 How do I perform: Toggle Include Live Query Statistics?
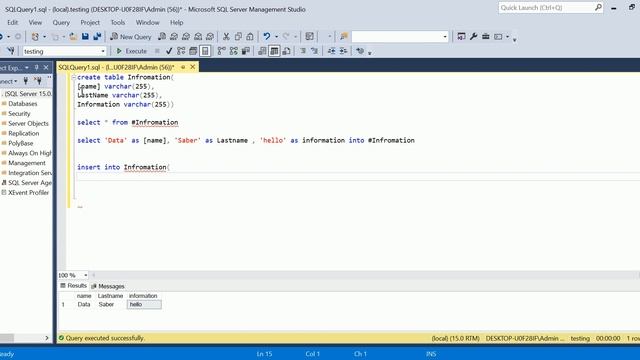(x=233, y=51)
